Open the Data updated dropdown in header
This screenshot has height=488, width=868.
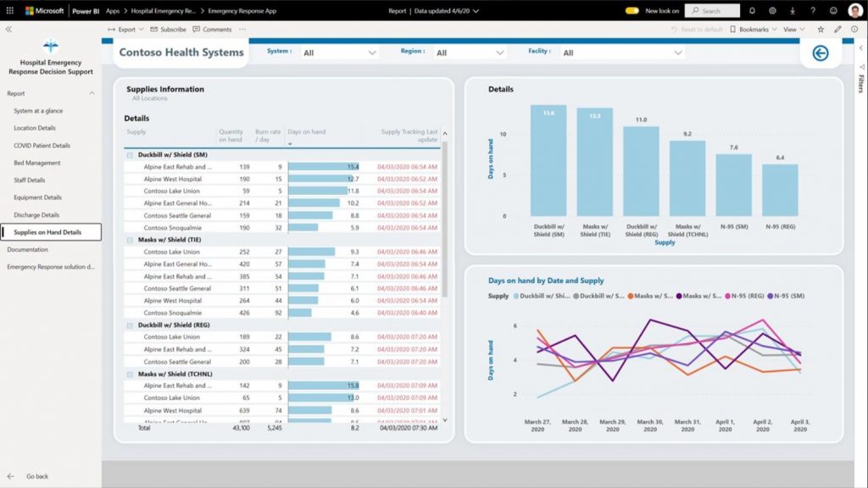click(446, 10)
